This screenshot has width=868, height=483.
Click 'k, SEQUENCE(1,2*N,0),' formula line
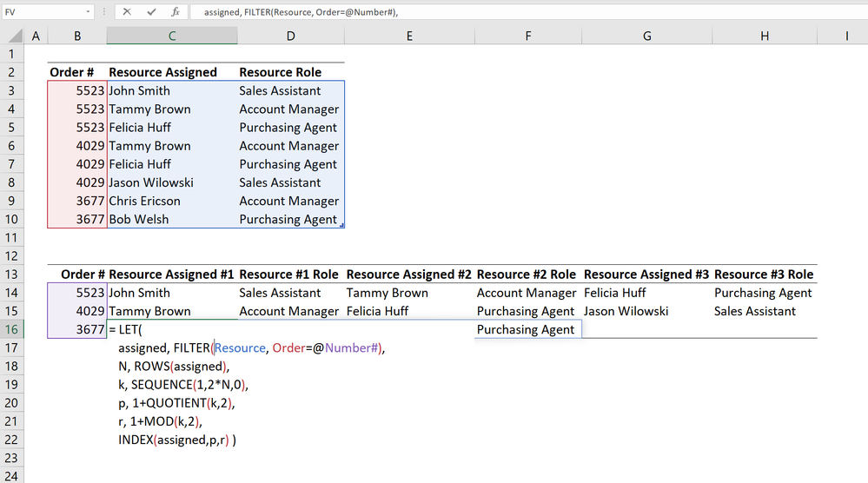(x=183, y=385)
